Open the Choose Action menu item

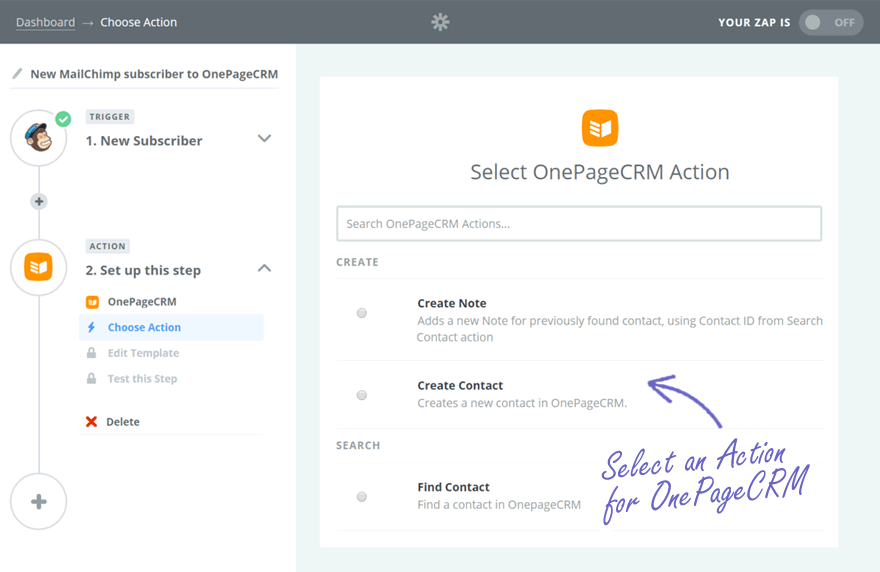click(171, 327)
